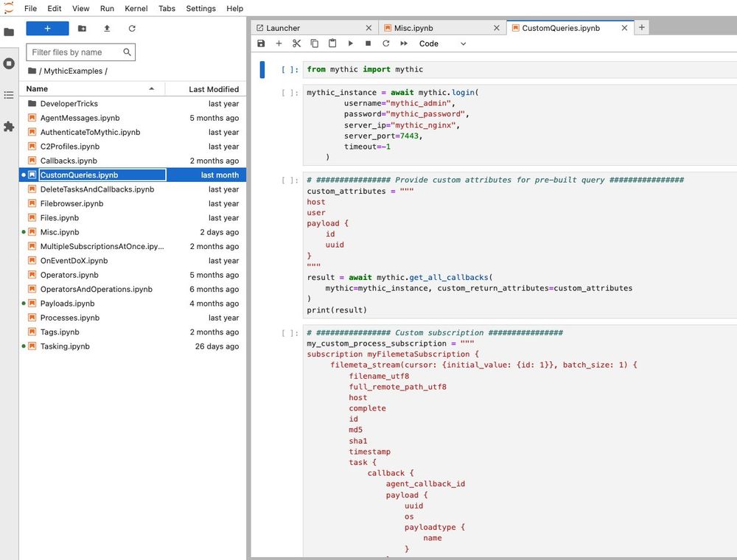The height and width of the screenshot is (560, 737).
Task: Click the import mythic code cell
Action: click(520, 69)
